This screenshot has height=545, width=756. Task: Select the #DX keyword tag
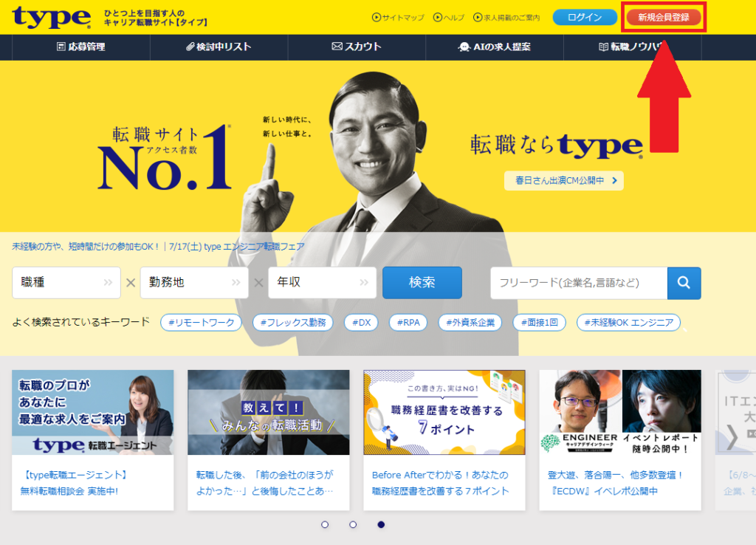[361, 322]
